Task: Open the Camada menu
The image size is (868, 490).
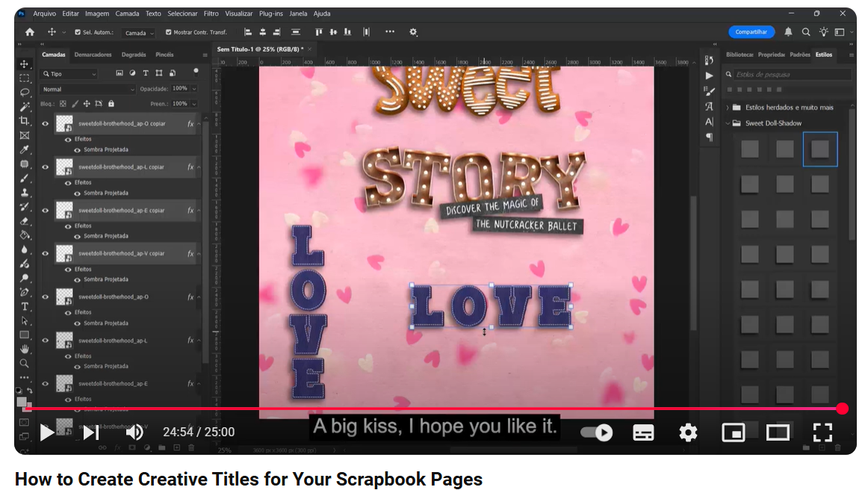Action: pyautogui.click(x=127, y=13)
